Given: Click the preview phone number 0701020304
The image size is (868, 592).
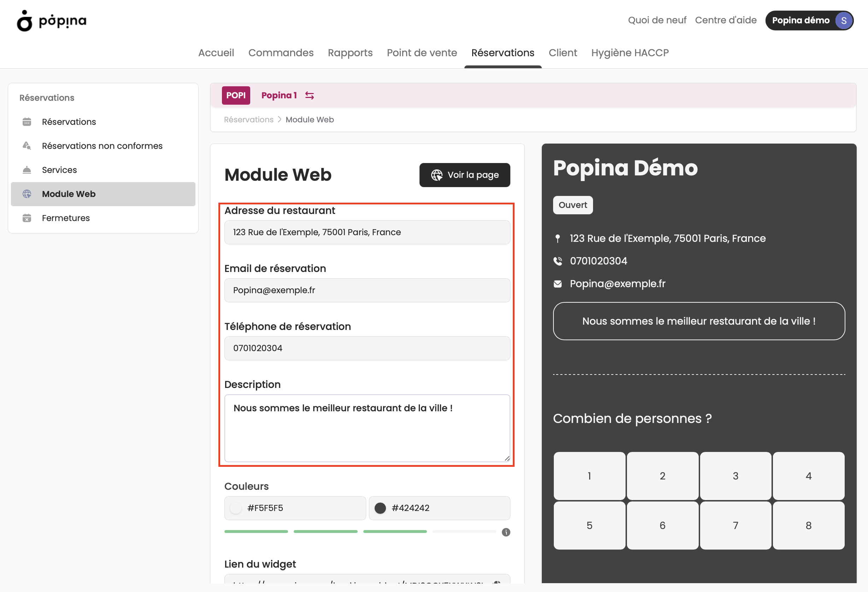Looking at the screenshot, I should 598,261.
